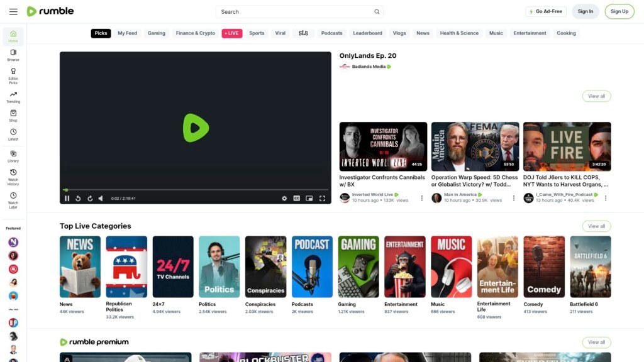This screenshot has height=362, width=644.
Task: Mute the video player volume
Action: (x=101, y=199)
